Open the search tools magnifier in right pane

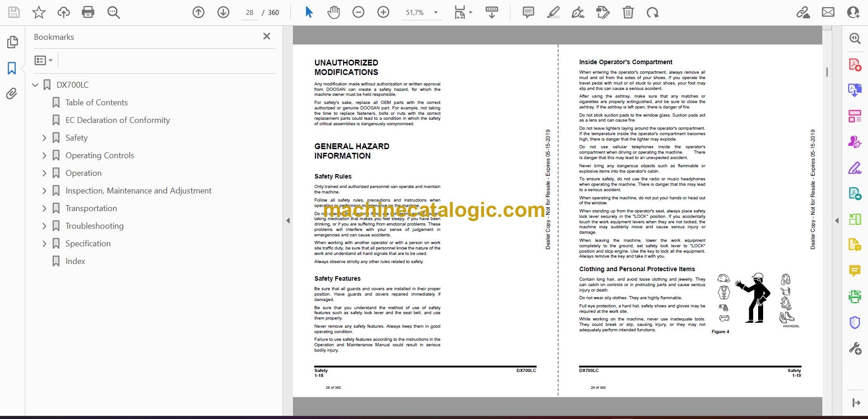(x=854, y=38)
